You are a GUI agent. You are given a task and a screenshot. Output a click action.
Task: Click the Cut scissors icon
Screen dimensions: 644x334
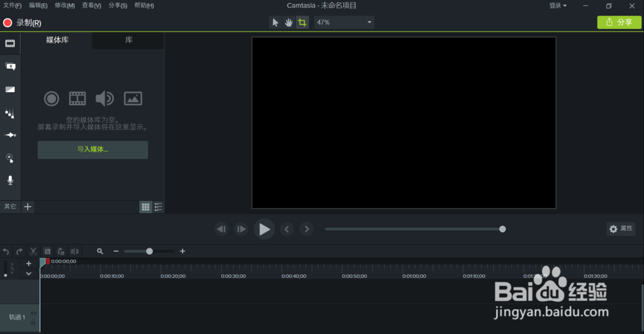[33, 251]
